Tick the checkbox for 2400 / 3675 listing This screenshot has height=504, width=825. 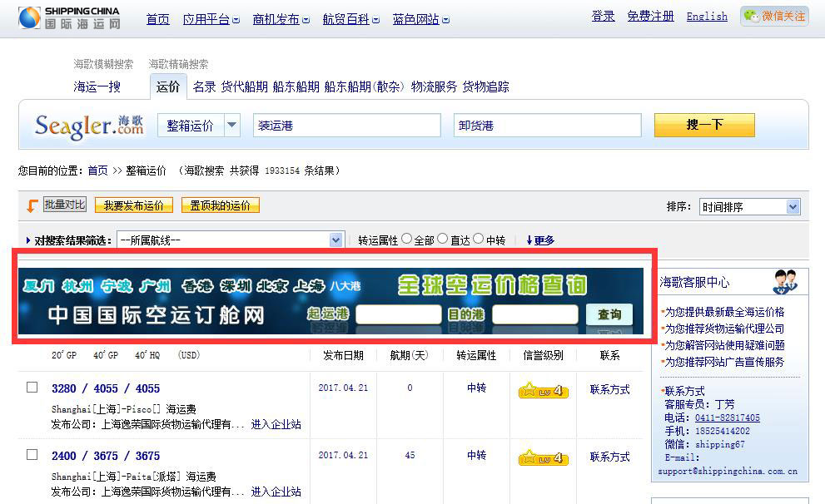pos(32,455)
